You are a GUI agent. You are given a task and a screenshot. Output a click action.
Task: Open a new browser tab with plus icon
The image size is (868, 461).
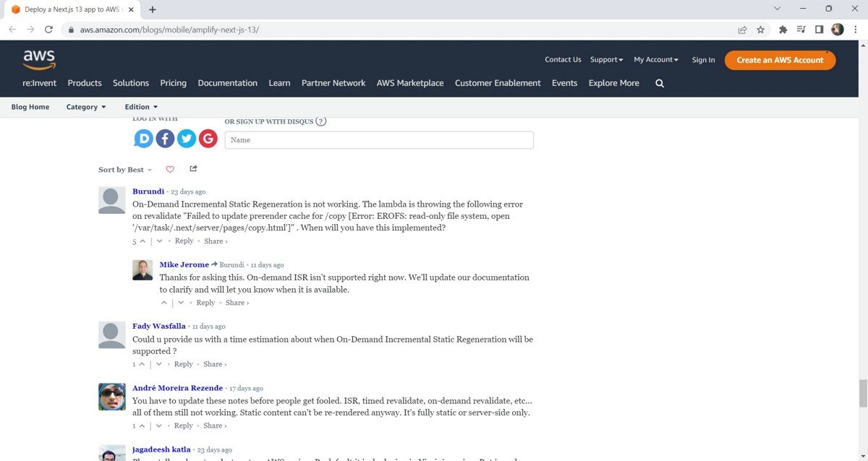(153, 9)
